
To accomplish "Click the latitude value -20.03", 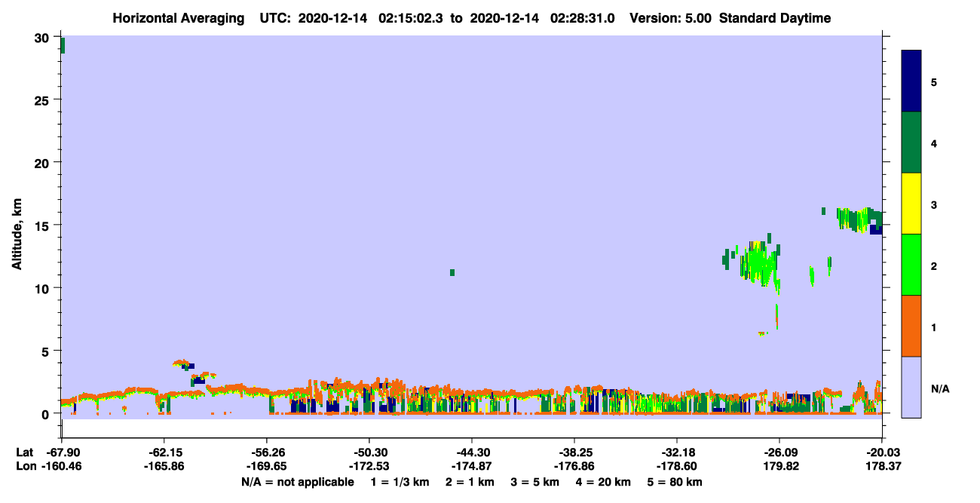I will pyautogui.click(x=882, y=452).
